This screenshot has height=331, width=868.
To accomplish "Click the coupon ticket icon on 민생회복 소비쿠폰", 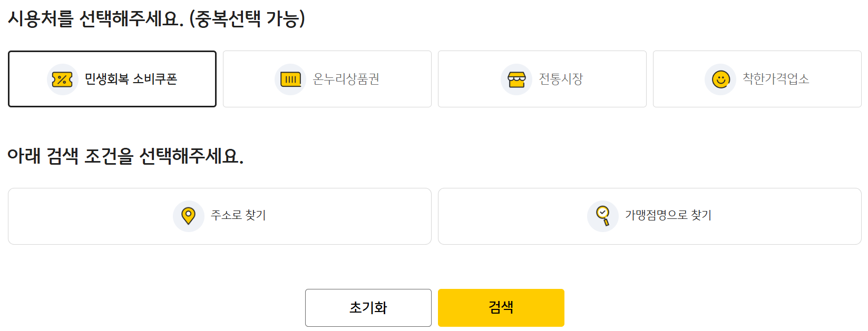I will tap(63, 79).
